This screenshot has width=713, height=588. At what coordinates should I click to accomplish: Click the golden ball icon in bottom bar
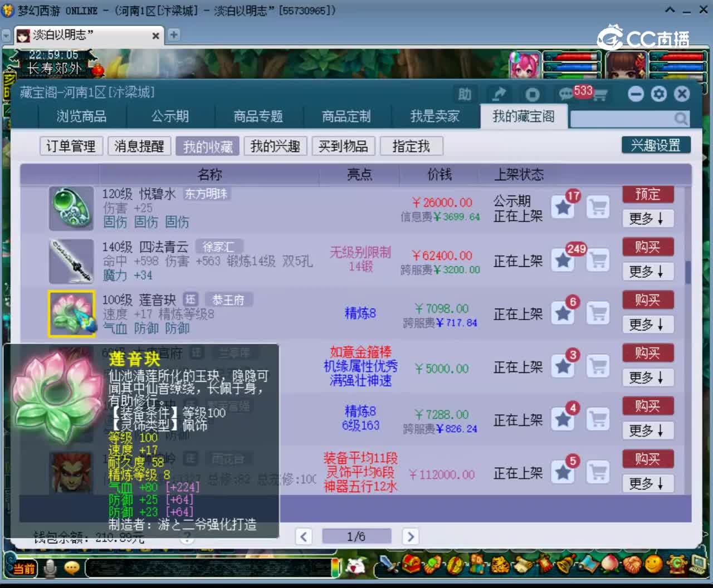click(x=455, y=565)
